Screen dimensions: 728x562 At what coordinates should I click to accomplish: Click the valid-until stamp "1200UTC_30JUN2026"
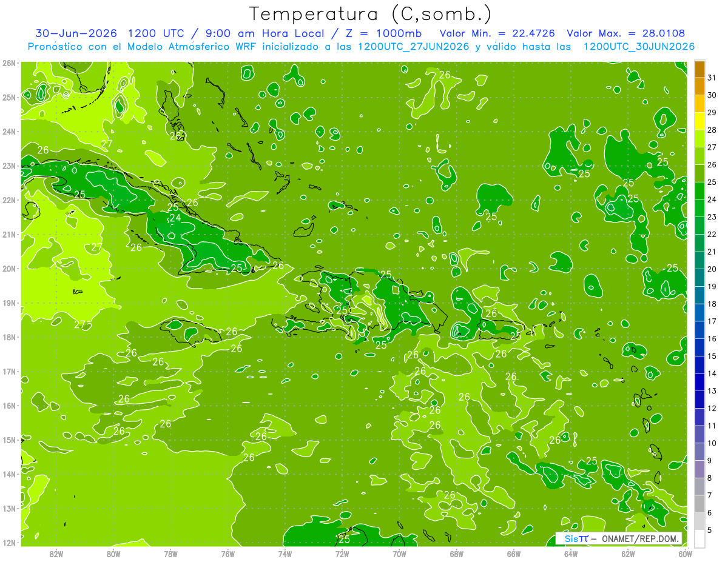point(639,47)
